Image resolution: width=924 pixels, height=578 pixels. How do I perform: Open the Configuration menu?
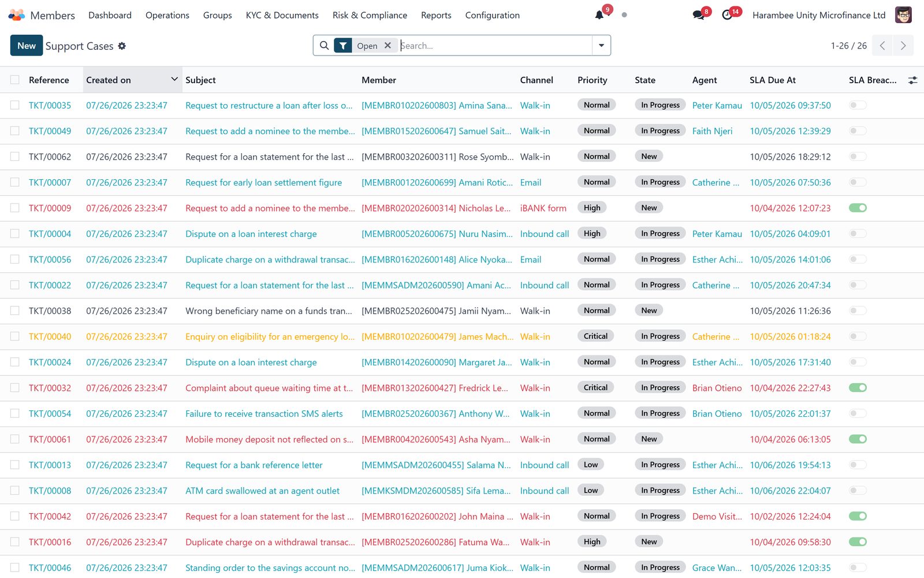[x=493, y=15]
